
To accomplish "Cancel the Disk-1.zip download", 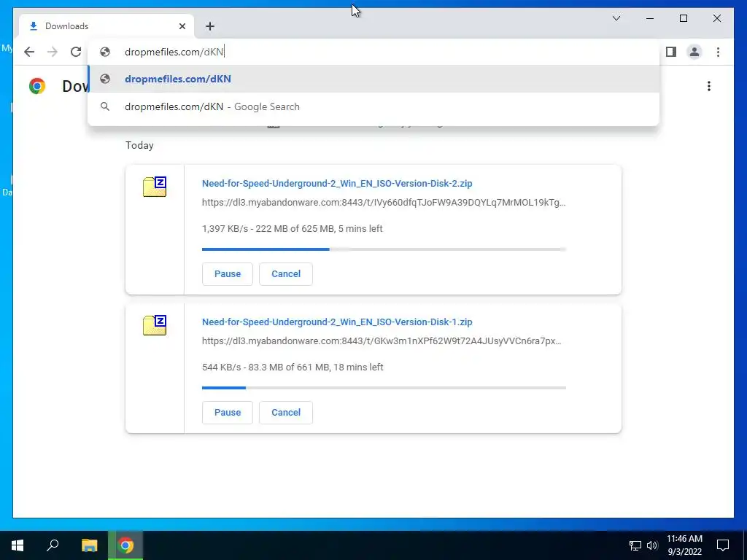I will pos(286,413).
